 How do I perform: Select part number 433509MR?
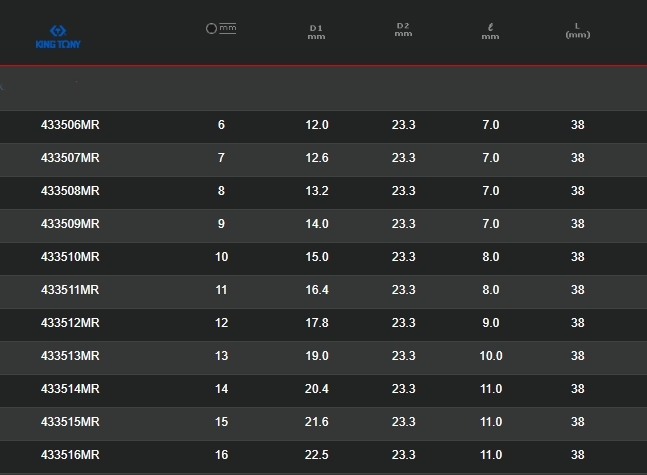(70, 224)
